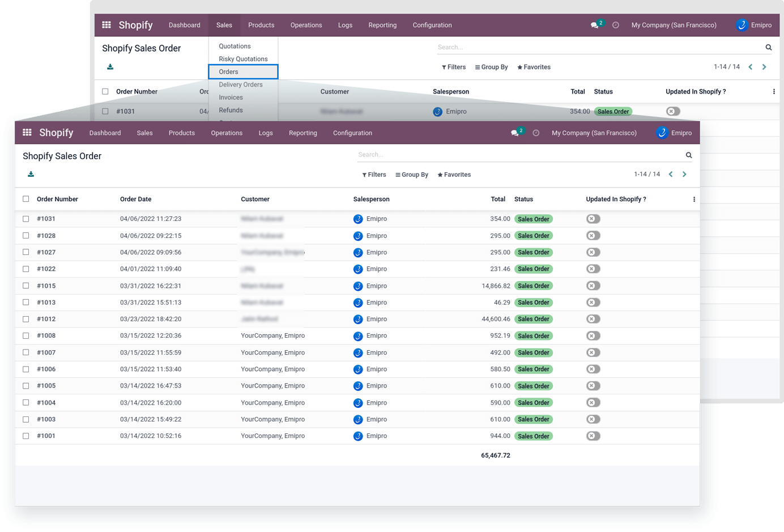Open order #1004 row
784x532 pixels.
pyautogui.click(x=357, y=403)
